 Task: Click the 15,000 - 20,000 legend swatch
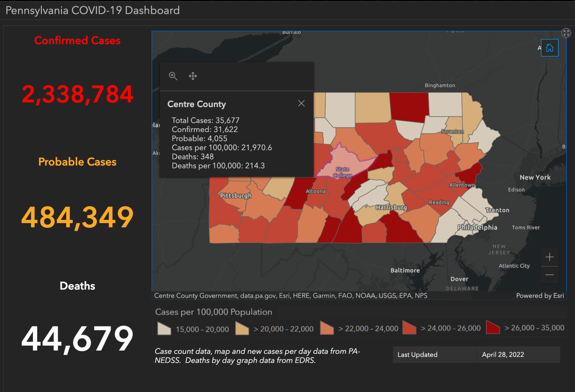[x=164, y=328]
